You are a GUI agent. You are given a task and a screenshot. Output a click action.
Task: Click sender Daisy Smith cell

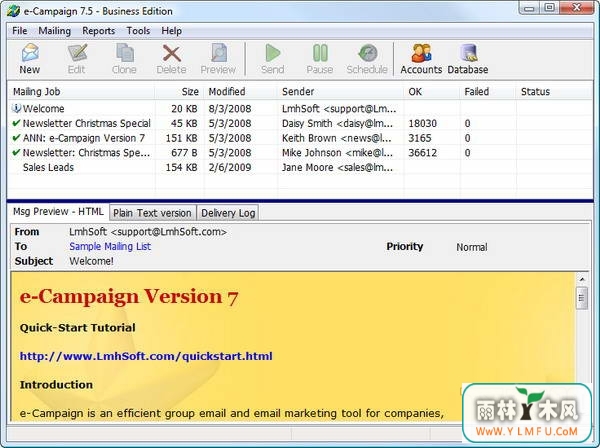337,123
